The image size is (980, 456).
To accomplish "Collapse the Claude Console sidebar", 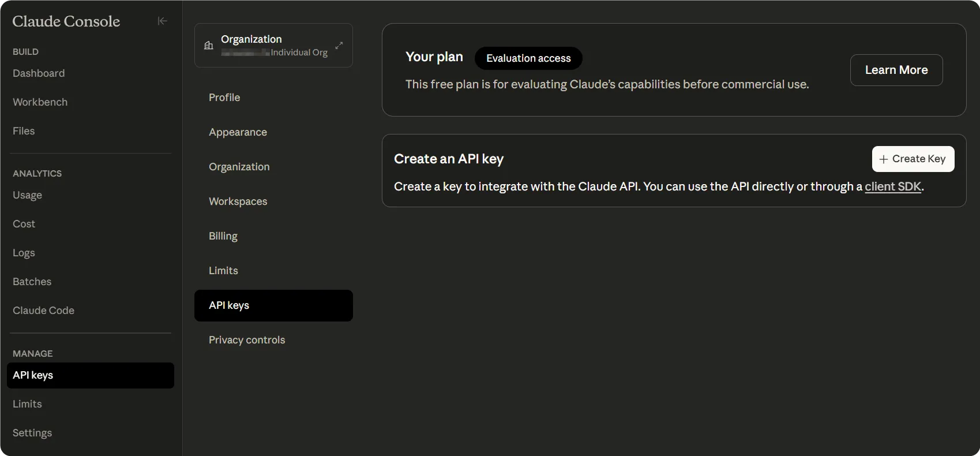I will coord(163,21).
